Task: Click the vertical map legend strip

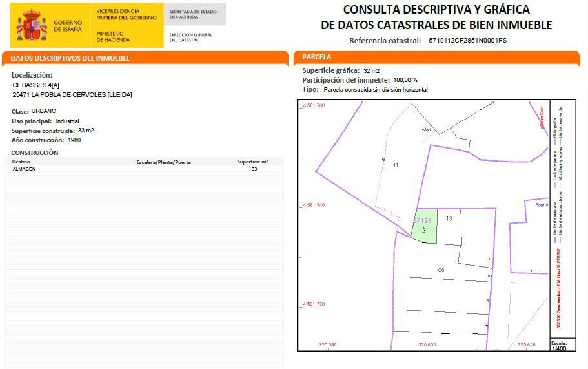Action: click(x=558, y=220)
